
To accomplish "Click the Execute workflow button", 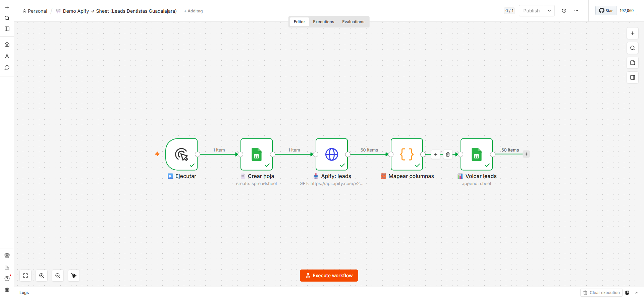I will [x=329, y=276].
